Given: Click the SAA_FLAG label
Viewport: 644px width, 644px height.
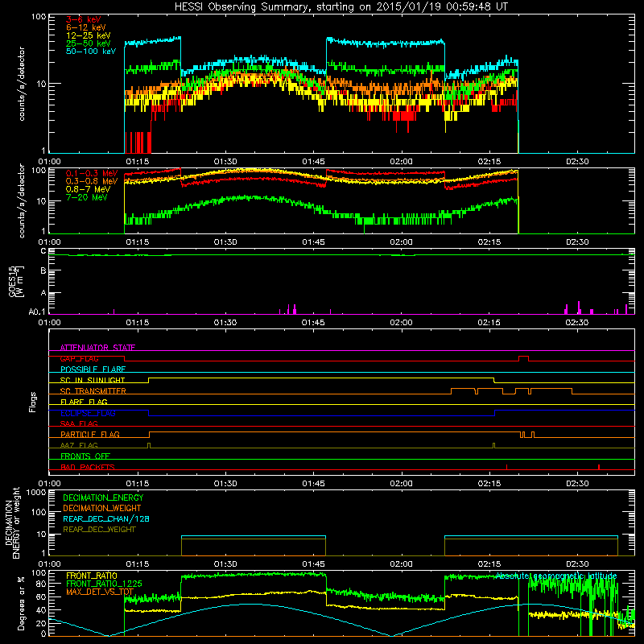Looking at the screenshot, I should tap(79, 423).
